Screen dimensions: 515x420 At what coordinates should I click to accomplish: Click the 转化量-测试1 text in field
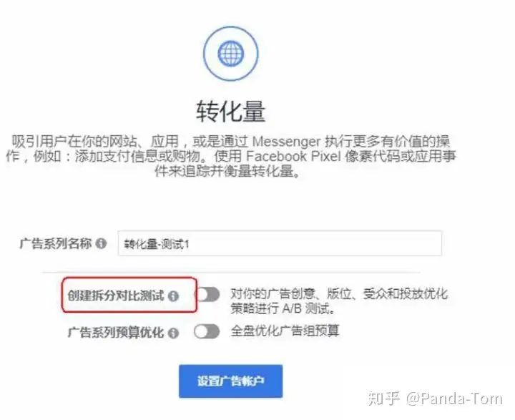[157, 244]
